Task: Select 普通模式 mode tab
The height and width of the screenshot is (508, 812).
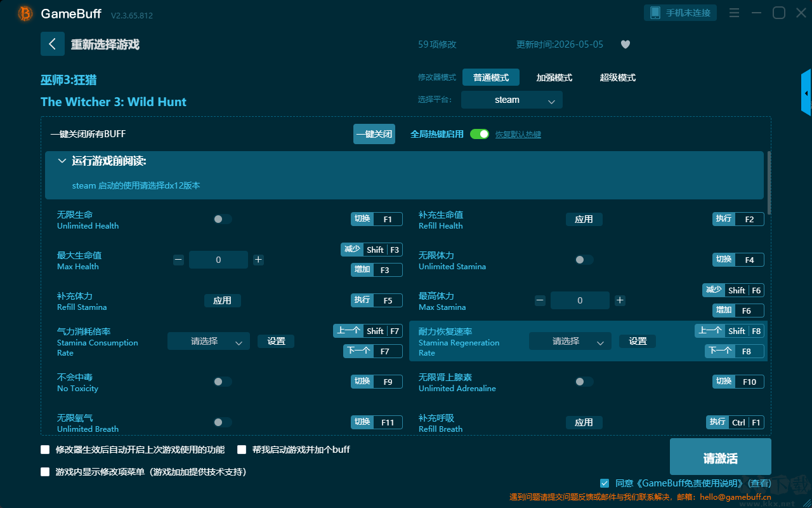Action: click(491, 77)
